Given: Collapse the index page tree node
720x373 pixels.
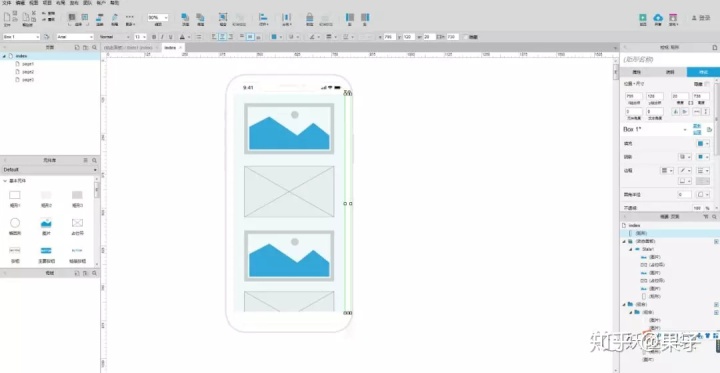Looking at the screenshot, I should pos(4,56).
